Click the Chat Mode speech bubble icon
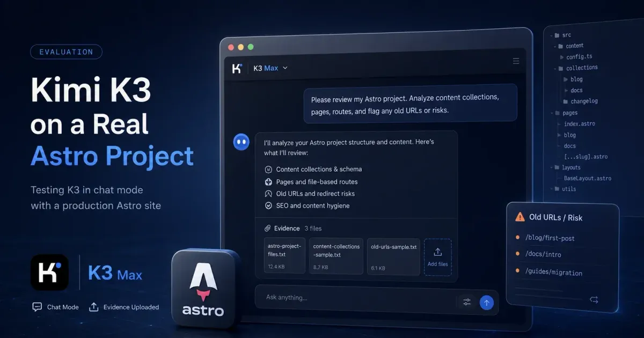The image size is (644, 338). pos(37,307)
